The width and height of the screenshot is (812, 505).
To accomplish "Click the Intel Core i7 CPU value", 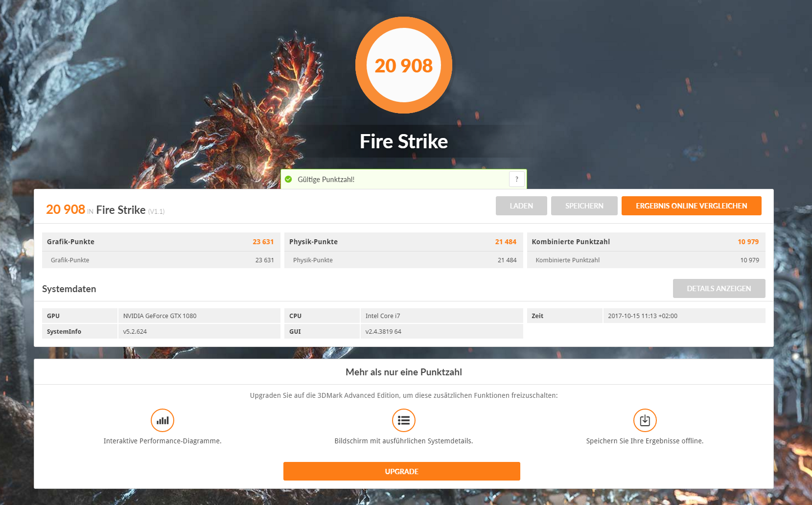I will (383, 316).
